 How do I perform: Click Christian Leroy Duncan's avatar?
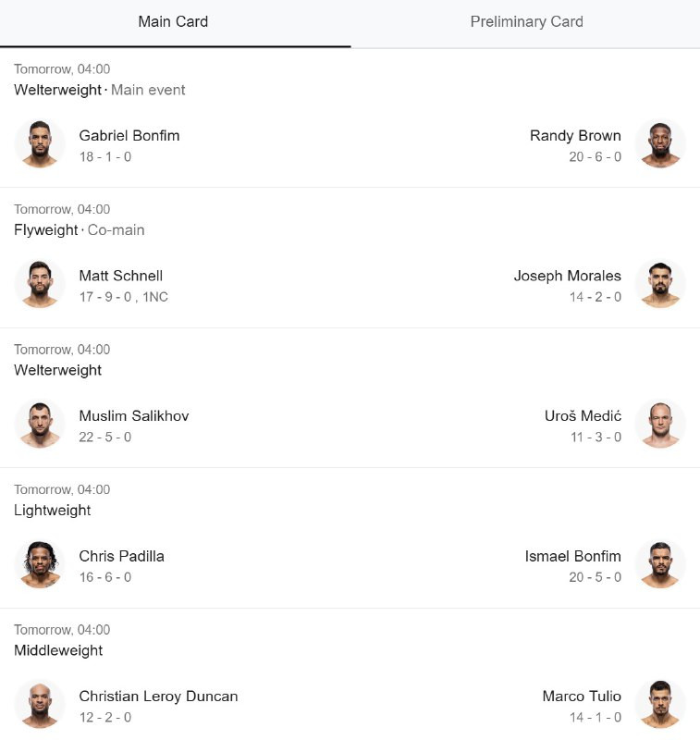pyautogui.click(x=40, y=705)
